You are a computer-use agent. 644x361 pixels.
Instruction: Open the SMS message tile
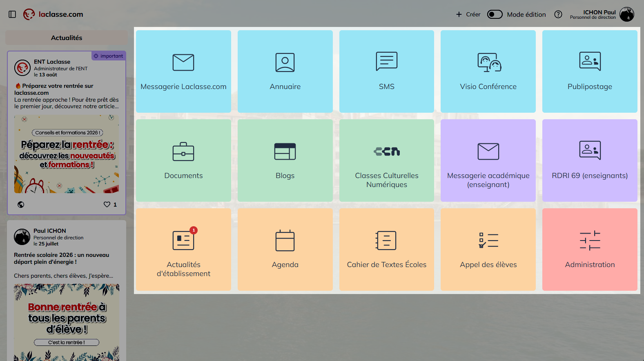point(387,71)
